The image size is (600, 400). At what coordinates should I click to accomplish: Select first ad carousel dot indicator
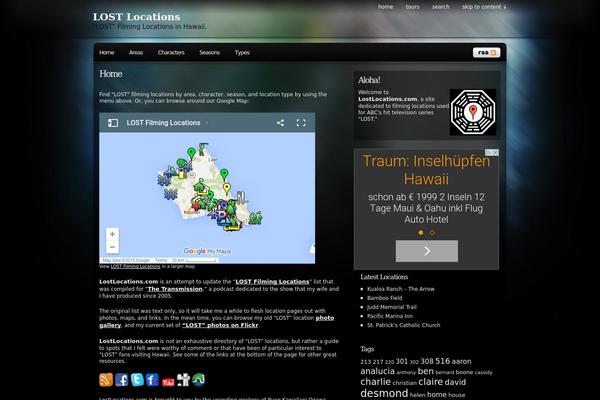(x=421, y=232)
